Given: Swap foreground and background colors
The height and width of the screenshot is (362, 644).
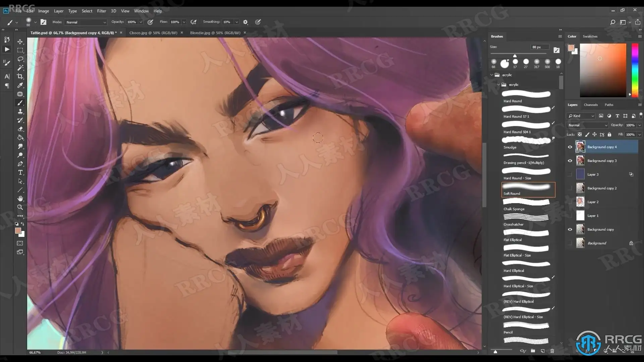Looking at the screenshot, I should tap(22, 224).
